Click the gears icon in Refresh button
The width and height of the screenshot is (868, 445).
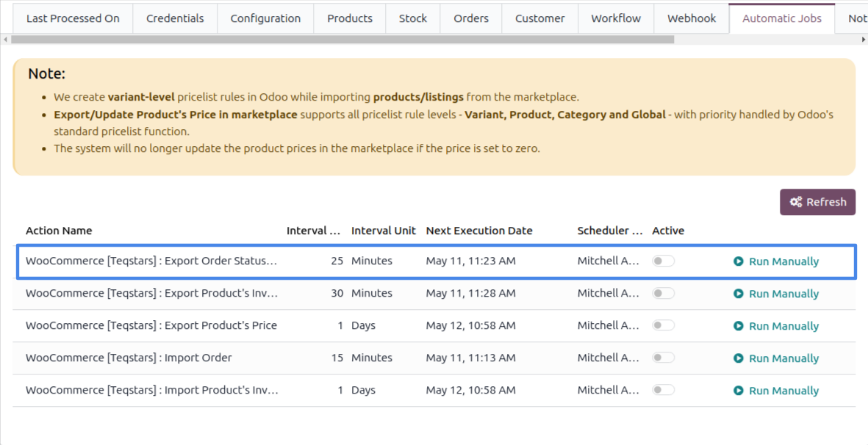tap(796, 202)
